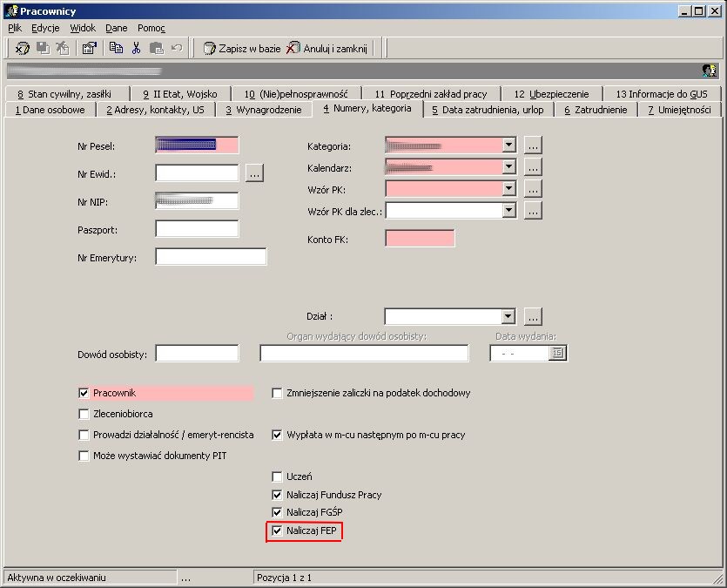727x588 pixels.
Task: Click the ellipsis button next to Nr Ewid.
Action: (x=254, y=173)
